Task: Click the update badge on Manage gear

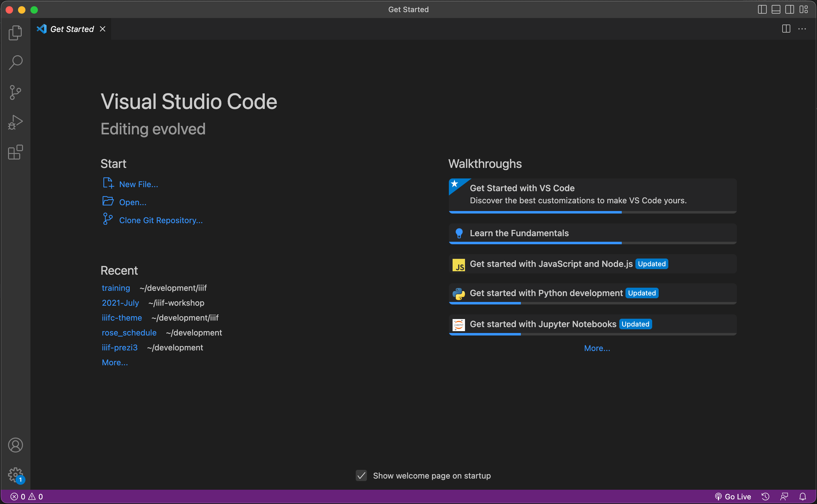Action: [x=21, y=480]
